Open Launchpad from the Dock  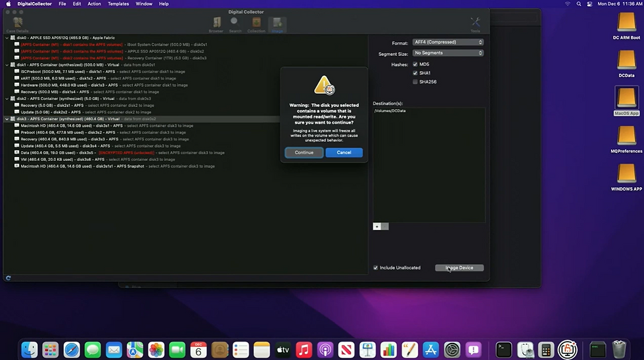point(51,349)
